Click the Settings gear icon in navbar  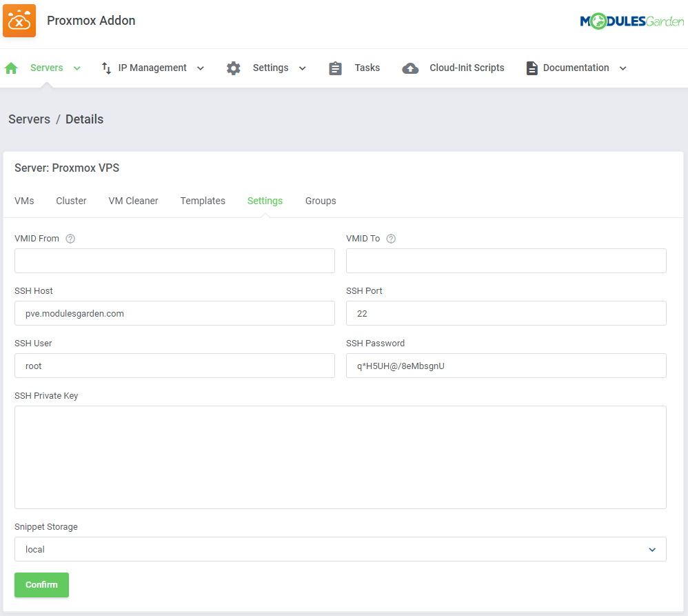pos(234,68)
